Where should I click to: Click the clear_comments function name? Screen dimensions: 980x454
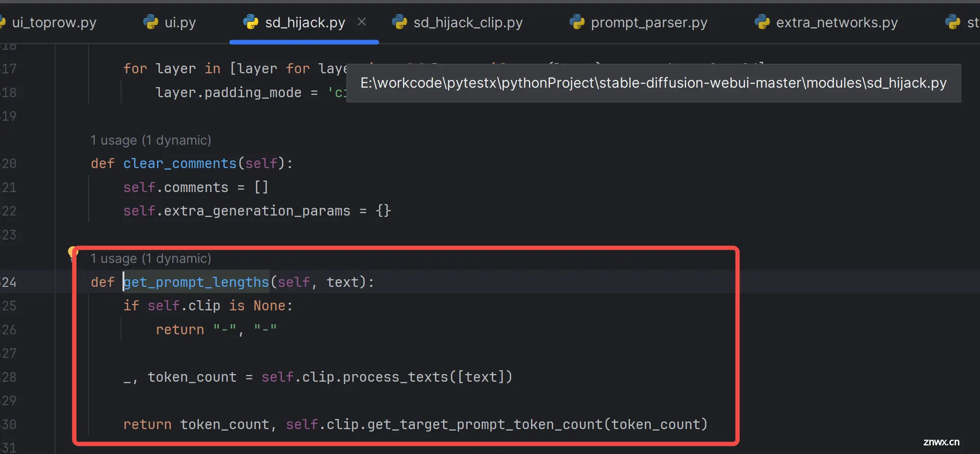[x=180, y=164]
